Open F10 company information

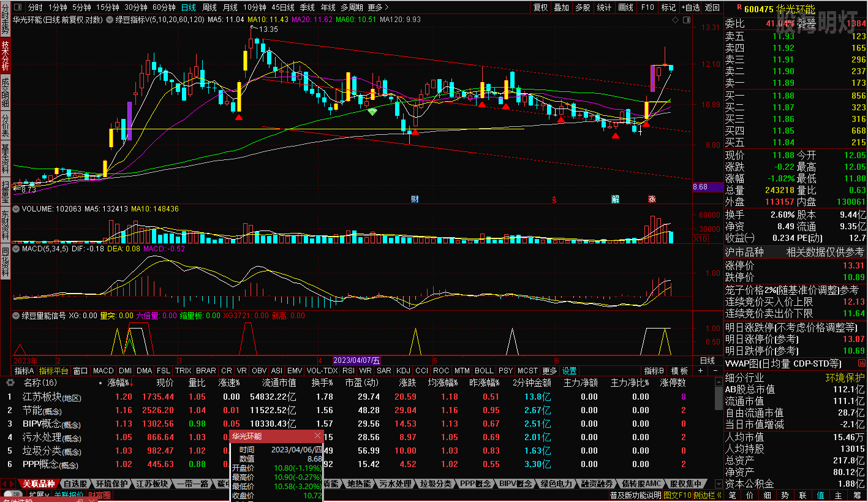(x=647, y=8)
